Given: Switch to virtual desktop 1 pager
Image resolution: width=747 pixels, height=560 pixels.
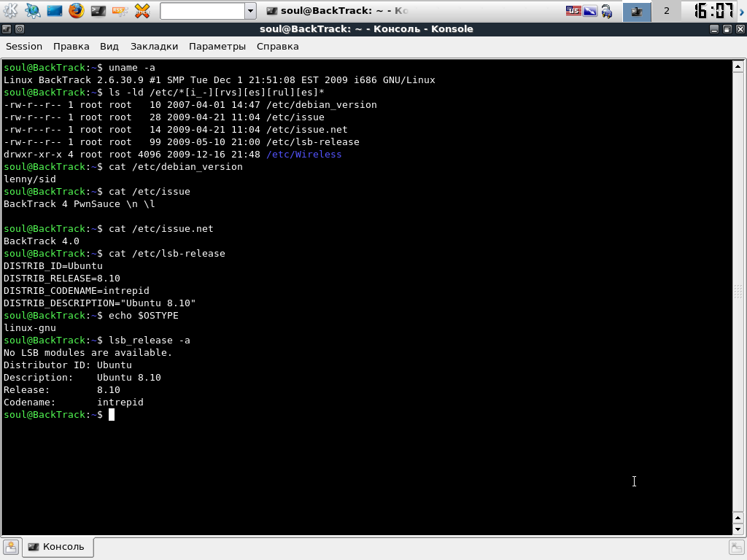Looking at the screenshot, I should click(x=637, y=11).
